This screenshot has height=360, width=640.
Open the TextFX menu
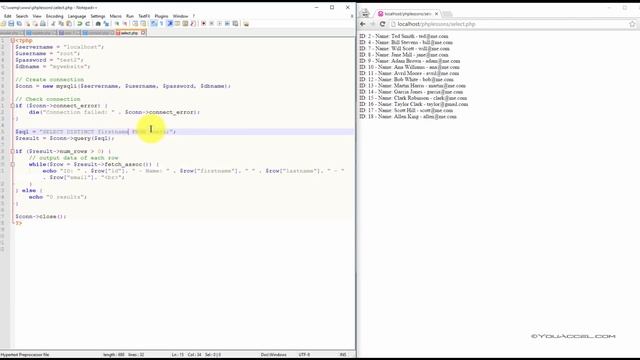(144, 16)
